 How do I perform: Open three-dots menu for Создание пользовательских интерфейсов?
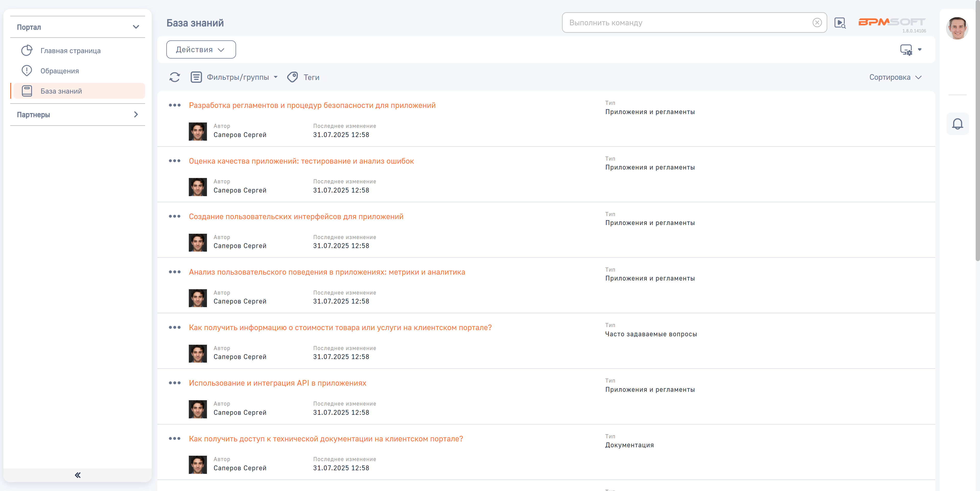175,216
